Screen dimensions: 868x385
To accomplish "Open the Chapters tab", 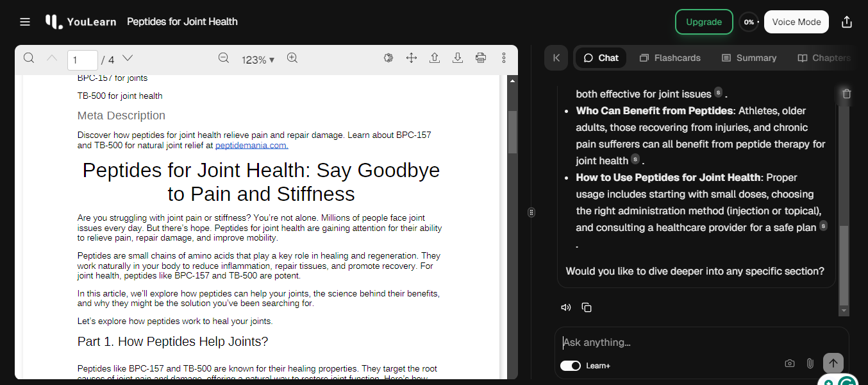I will 824,58.
